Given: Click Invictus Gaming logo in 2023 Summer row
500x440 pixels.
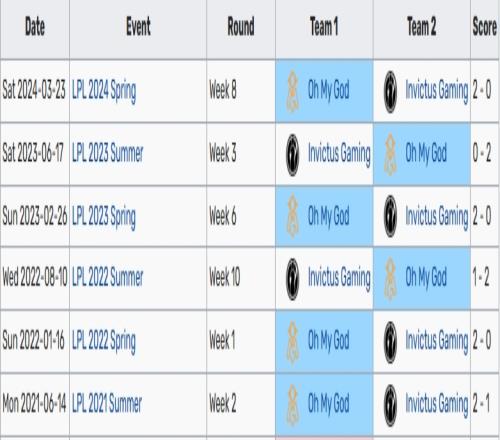Looking at the screenshot, I should click(x=293, y=155).
